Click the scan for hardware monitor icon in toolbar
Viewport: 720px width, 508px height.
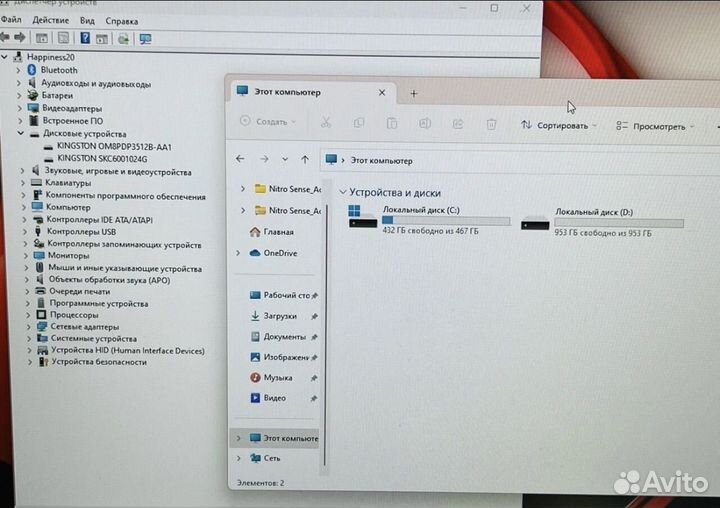pos(146,39)
